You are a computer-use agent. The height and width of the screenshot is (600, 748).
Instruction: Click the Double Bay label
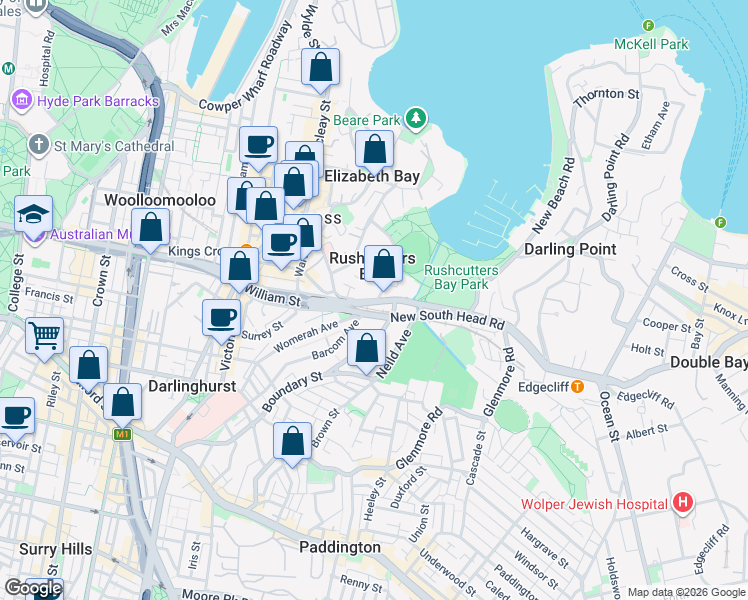pos(709,362)
